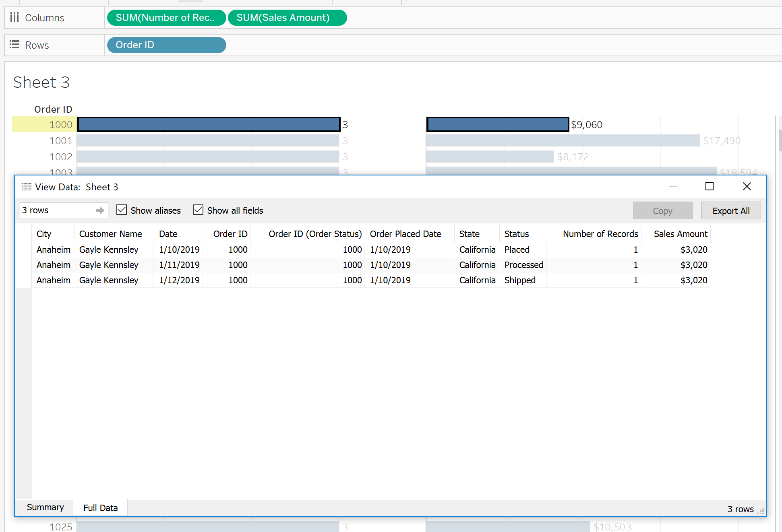Select the 1002 Order ID row label
This screenshot has width=782, height=532.
[60, 157]
